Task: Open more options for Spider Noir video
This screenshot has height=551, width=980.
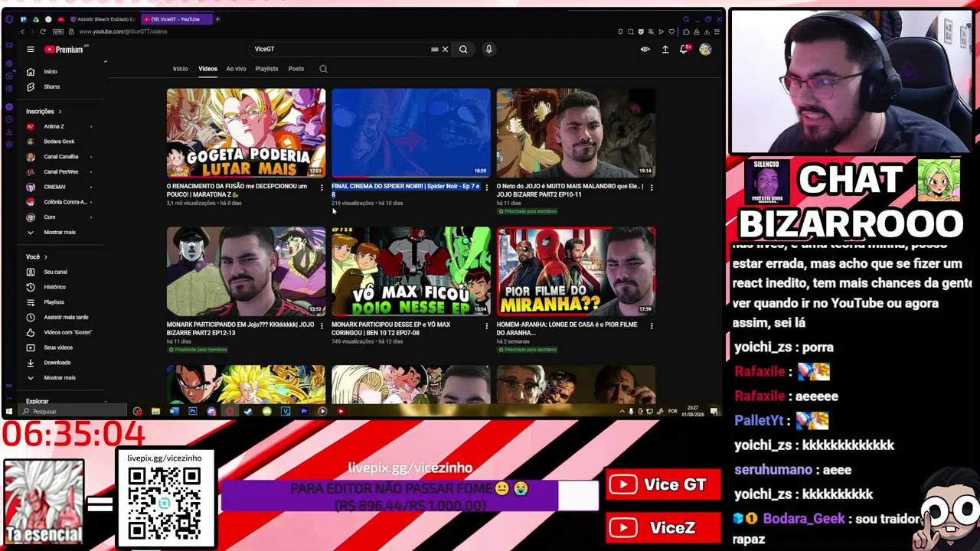Action: 486,187
